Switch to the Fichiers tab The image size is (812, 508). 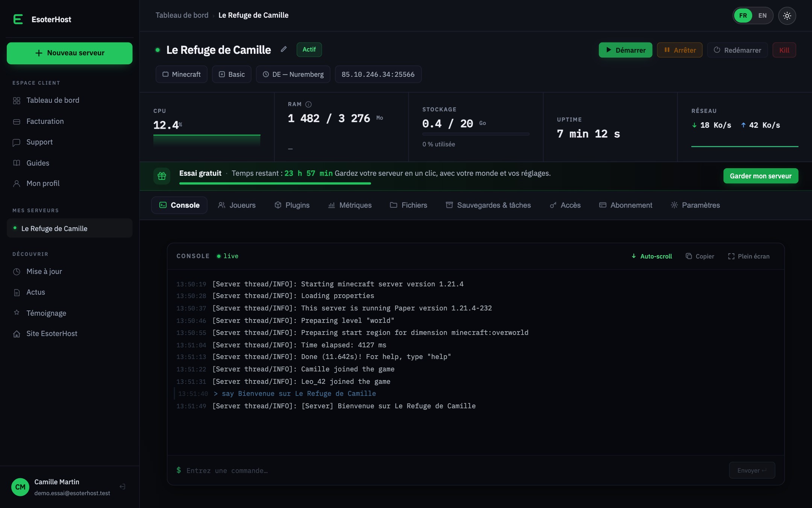point(409,205)
